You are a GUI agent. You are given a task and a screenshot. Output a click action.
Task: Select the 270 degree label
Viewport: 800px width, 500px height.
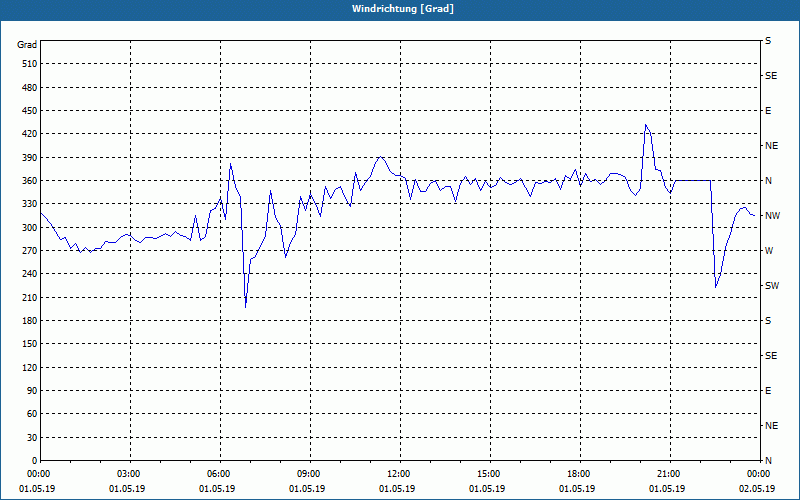pyautogui.click(x=30, y=251)
